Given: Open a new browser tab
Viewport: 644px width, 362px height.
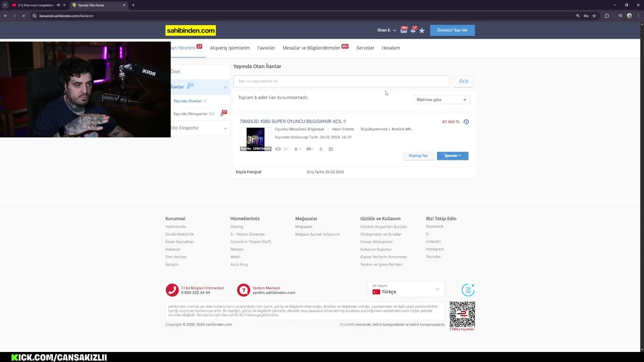Looking at the screenshot, I should [x=133, y=5].
